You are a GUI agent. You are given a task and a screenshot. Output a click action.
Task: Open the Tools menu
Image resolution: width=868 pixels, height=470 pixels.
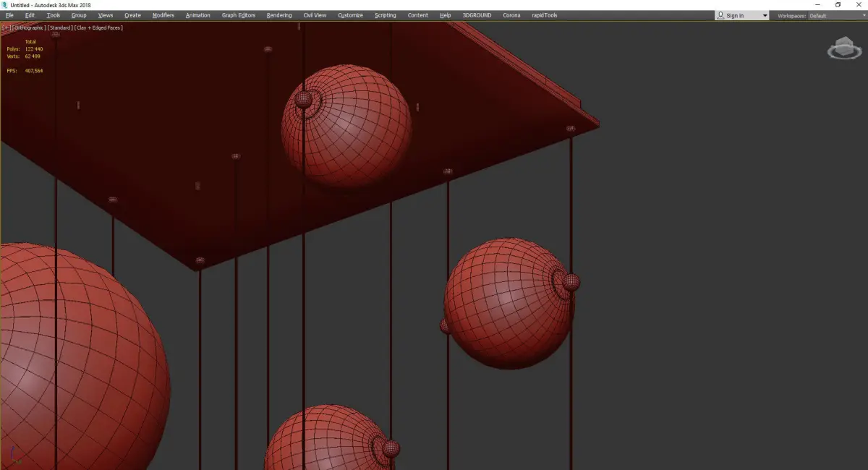click(54, 15)
